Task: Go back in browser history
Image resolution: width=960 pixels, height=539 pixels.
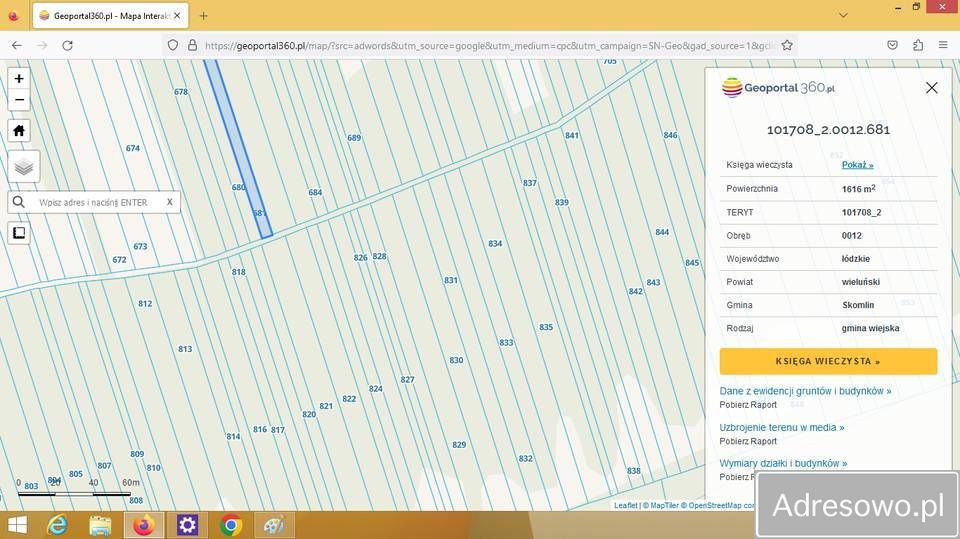Action: pos(17,45)
